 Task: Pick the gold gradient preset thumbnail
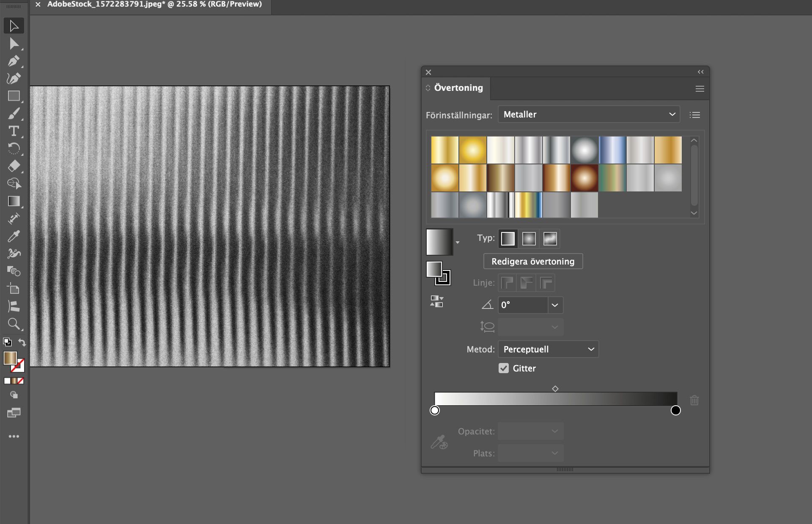point(444,150)
